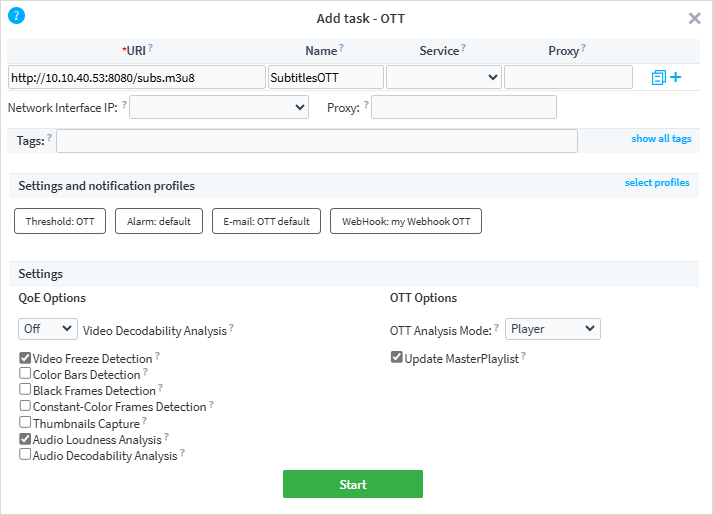Close the Add task dialog

pos(695,18)
